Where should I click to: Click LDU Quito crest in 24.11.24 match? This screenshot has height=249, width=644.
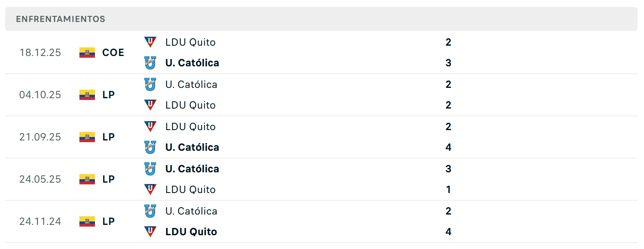click(x=150, y=232)
